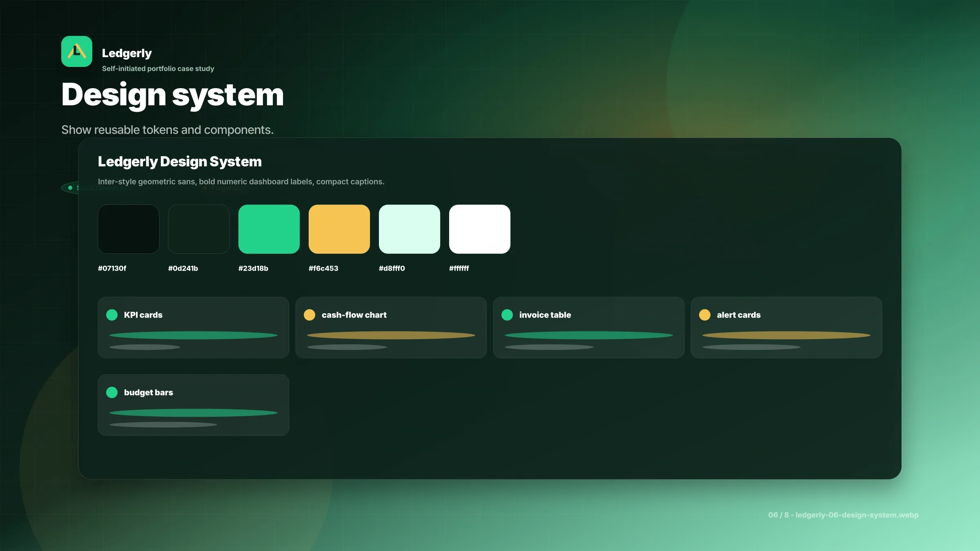Viewport: 980px width, 551px height.
Task: Click the #d8fff0 hex label
Action: 392,268
